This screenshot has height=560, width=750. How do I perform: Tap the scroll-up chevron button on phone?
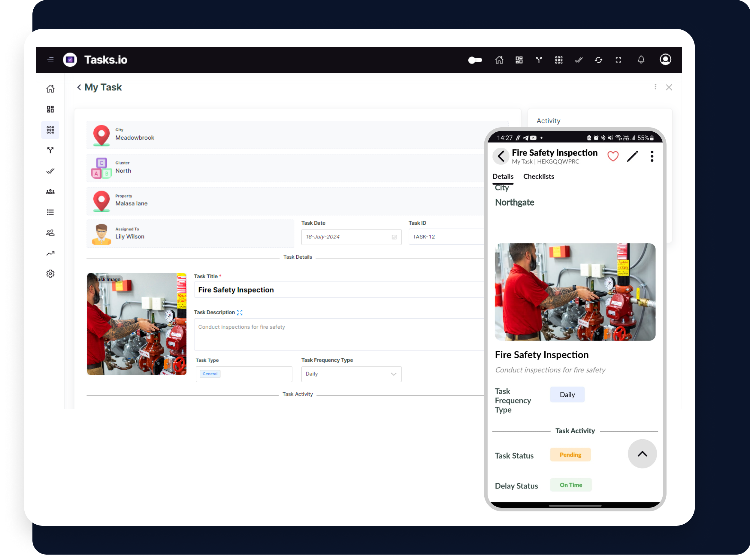coord(642,454)
